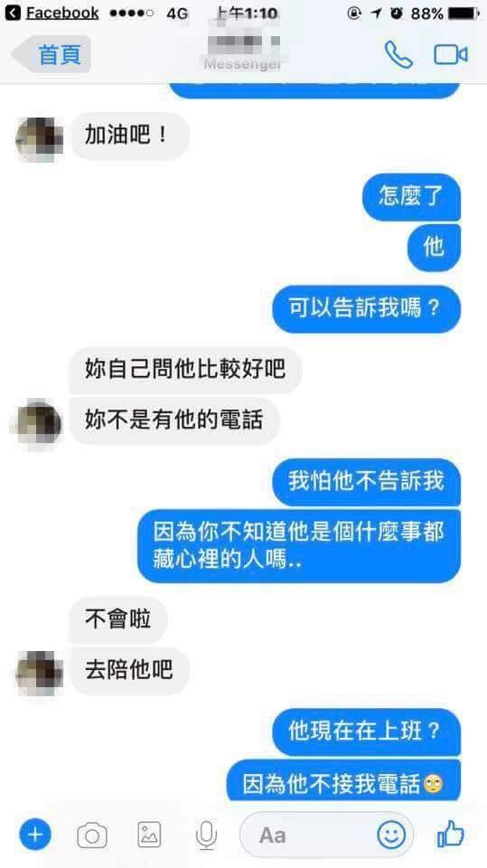Select the message 他現在在上班？
The height and width of the screenshot is (868, 487).
366,731
